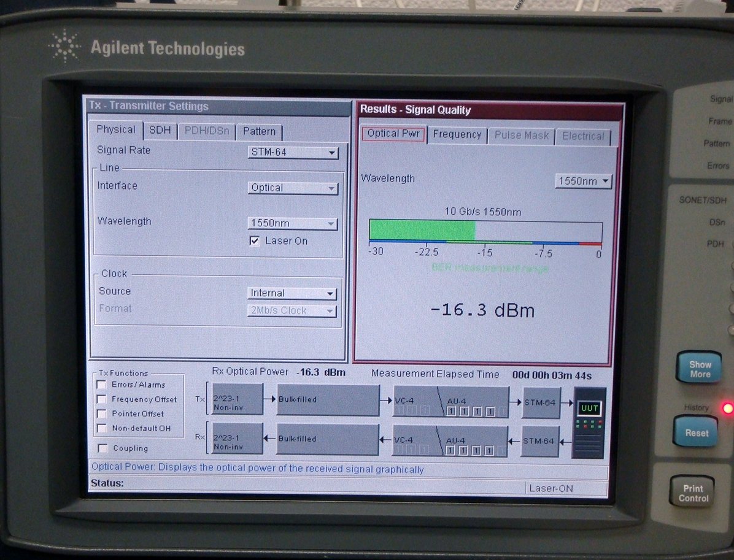Select the Rx STM-64 block
Viewport: 734px width, 560px height.
[x=540, y=441]
